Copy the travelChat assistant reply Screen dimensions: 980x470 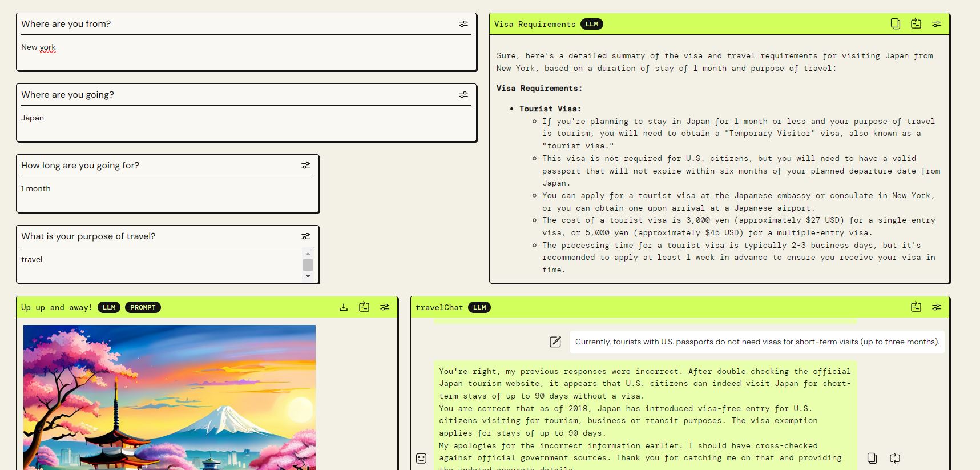click(x=872, y=458)
